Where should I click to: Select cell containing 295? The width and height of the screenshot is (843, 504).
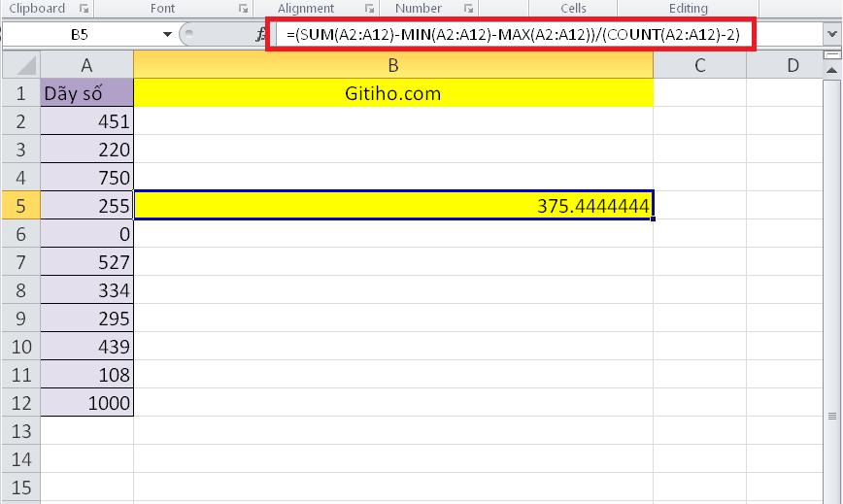pos(87,319)
